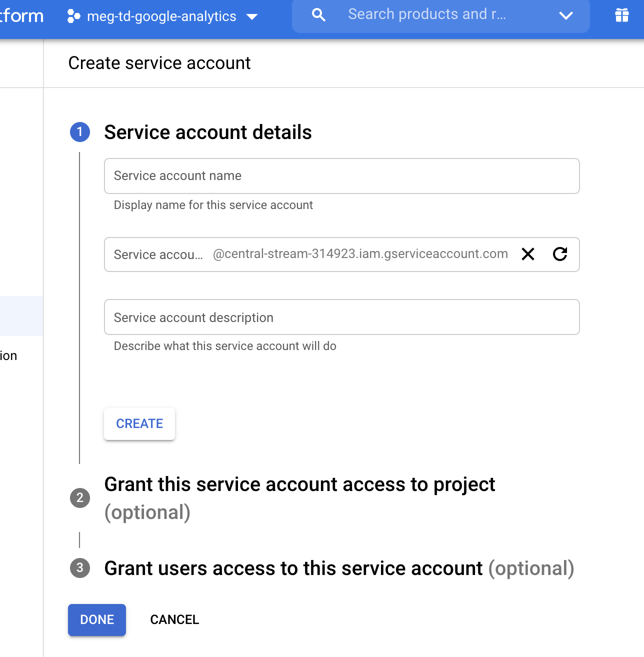Click the search magnifier icon
Viewport: 644px width, 657px height.
pos(318,15)
